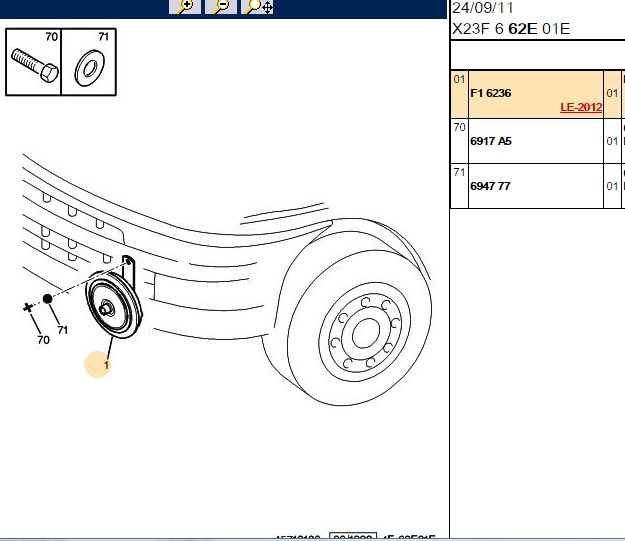Select part number F1 6236
The height and width of the screenshot is (541, 625).
click(491, 93)
